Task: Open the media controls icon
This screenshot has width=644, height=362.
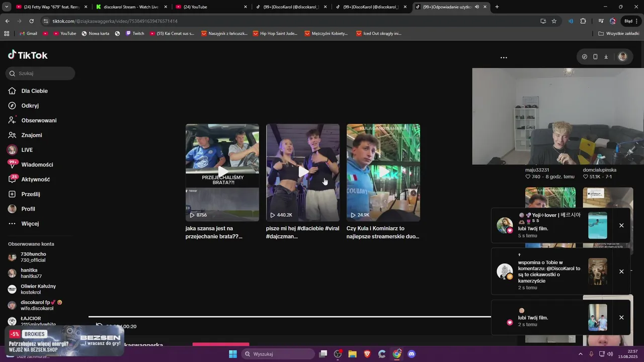Action: [x=601, y=21]
